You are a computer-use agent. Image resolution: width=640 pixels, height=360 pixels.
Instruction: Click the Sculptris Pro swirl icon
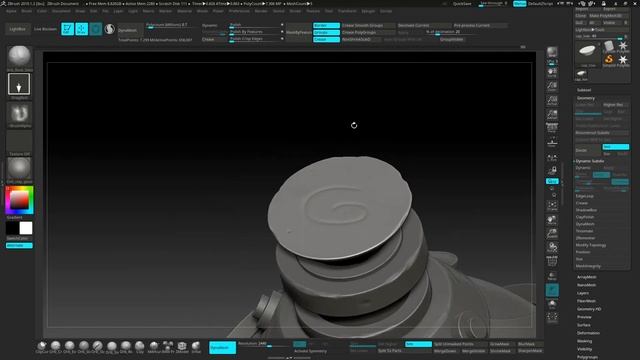pyautogui.click(x=109, y=29)
